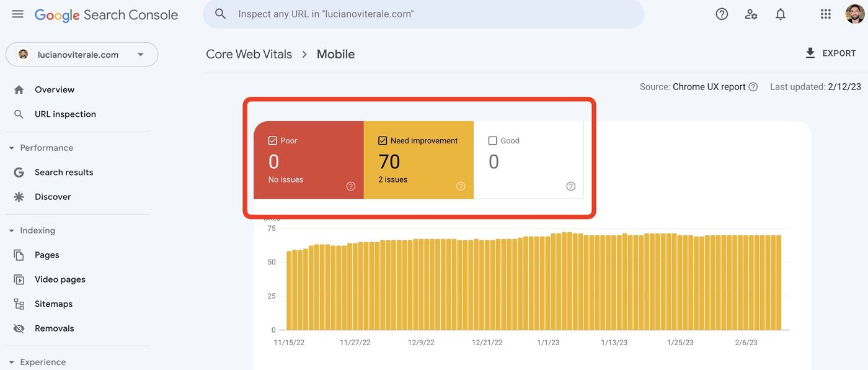Click help icon next to Chrome UX report
The image size is (868, 370).
[x=753, y=87]
